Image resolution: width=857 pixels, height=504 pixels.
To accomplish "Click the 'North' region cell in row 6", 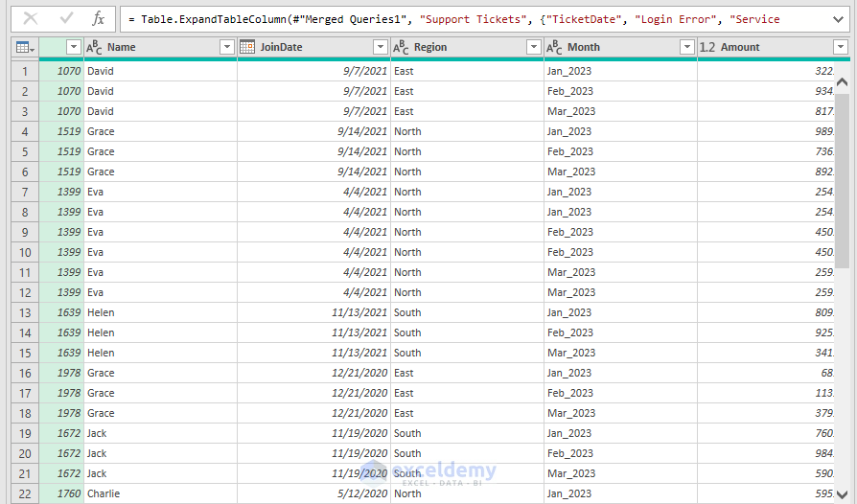I will pos(467,172).
